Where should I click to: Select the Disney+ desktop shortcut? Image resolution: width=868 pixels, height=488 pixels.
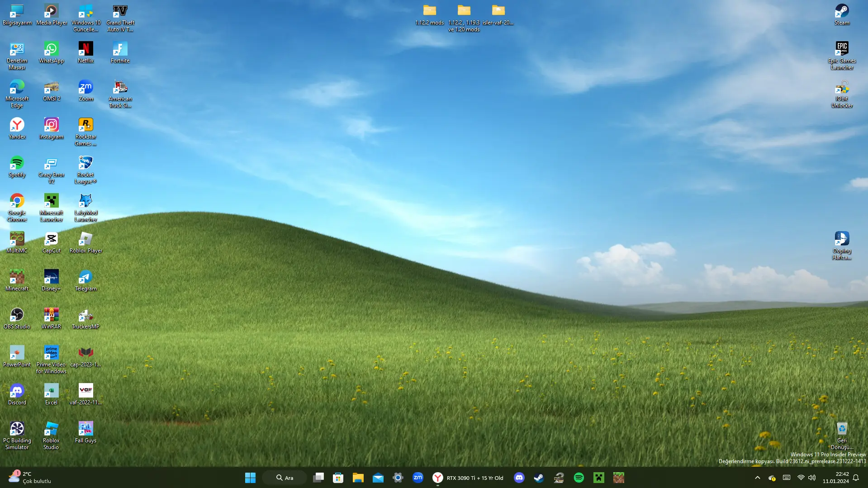(52, 281)
